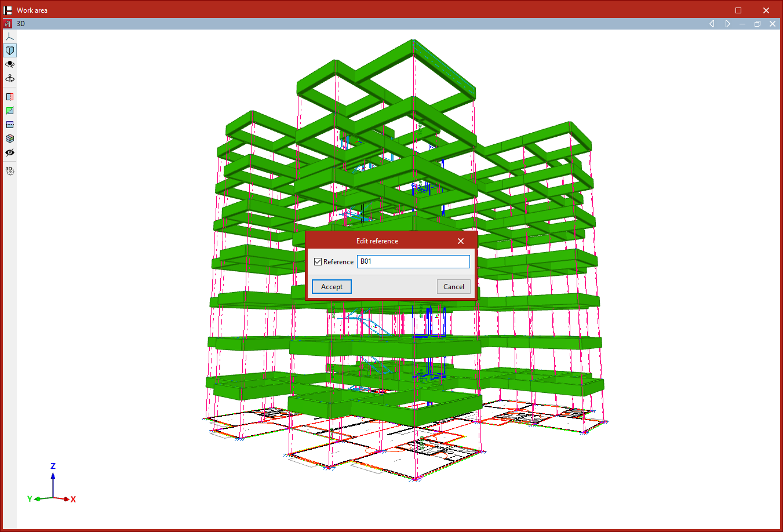
Task: Toggle the solid cube perspective view
Action: [x=10, y=50]
